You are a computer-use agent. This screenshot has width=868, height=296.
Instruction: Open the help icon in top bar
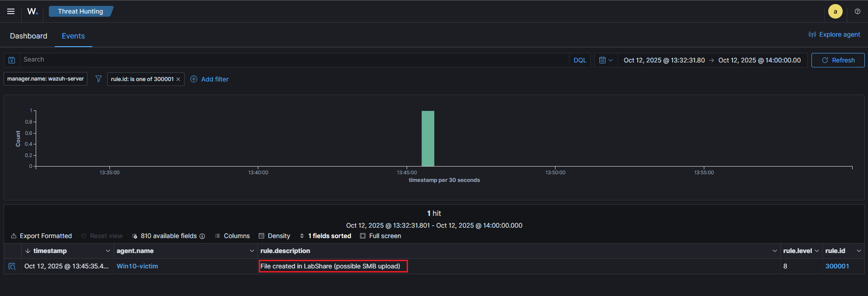tap(857, 11)
